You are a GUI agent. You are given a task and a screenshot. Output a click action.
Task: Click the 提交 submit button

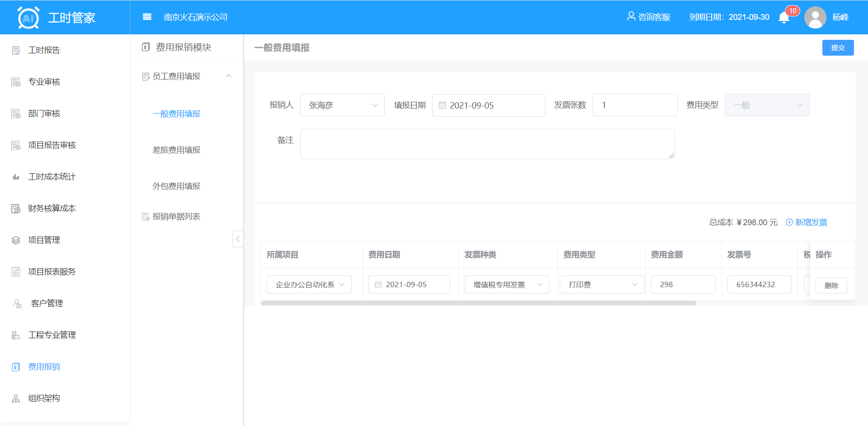(838, 48)
